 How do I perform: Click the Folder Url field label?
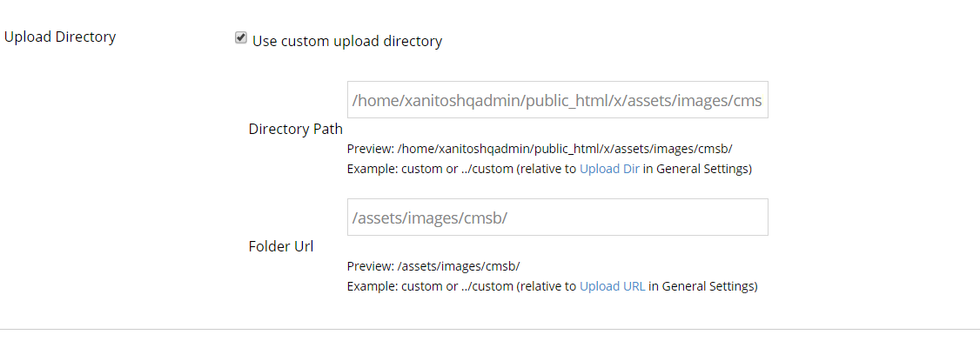point(281,246)
